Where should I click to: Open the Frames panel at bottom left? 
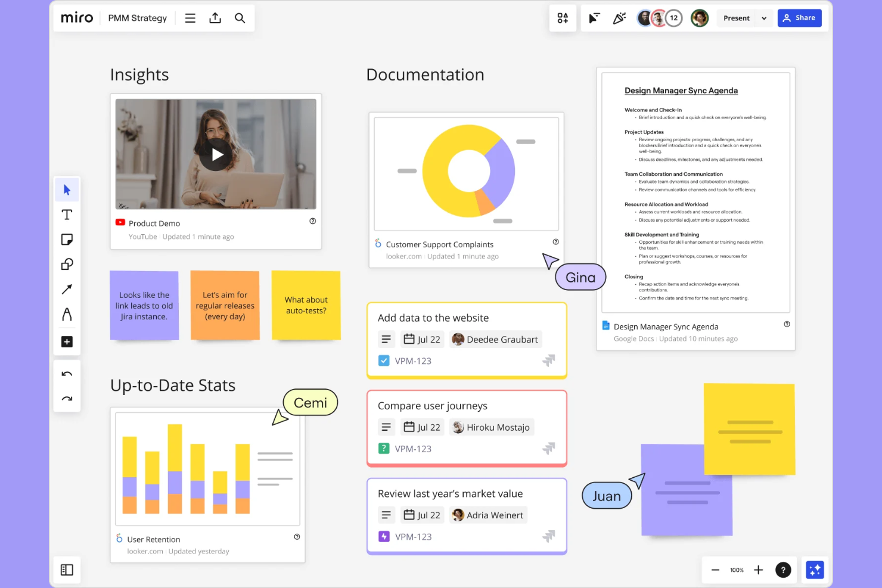67,570
